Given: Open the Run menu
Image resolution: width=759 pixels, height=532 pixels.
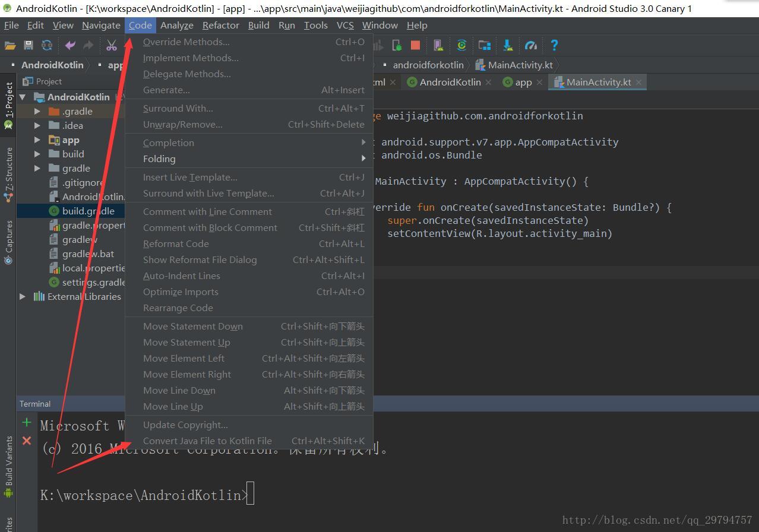Looking at the screenshot, I should click(x=286, y=25).
